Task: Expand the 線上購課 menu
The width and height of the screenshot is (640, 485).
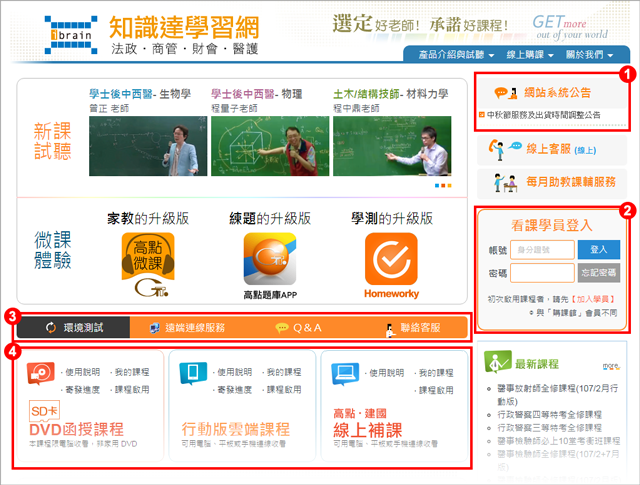Action: [530, 55]
